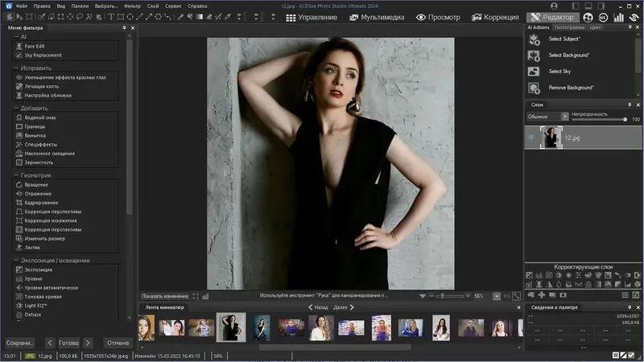Click the Готово button

coord(68,343)
